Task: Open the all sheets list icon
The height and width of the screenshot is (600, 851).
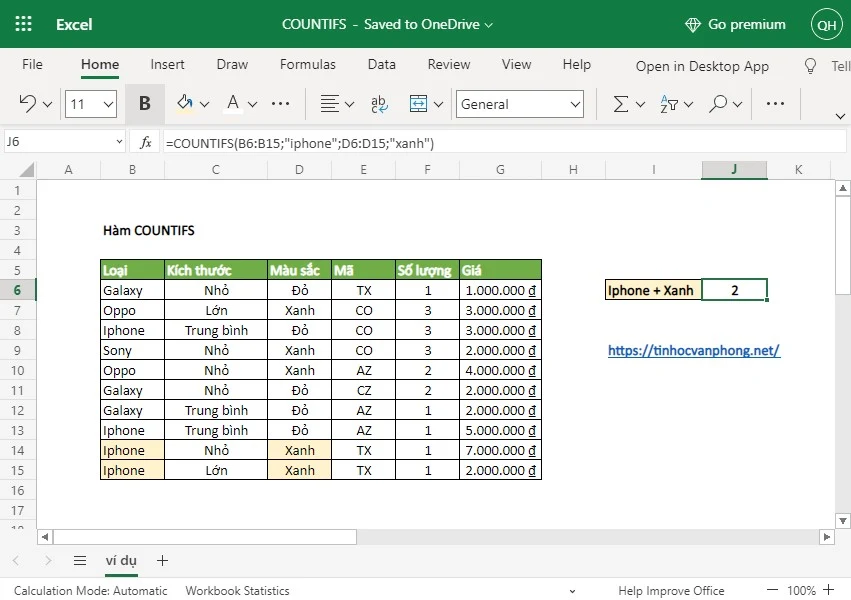Action: 80,560
